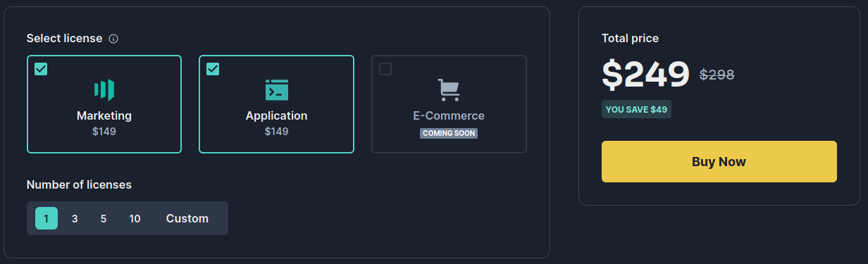Click the info icon beside Select license
Viewport: 868px width, 264px height.
coord(113,39)
